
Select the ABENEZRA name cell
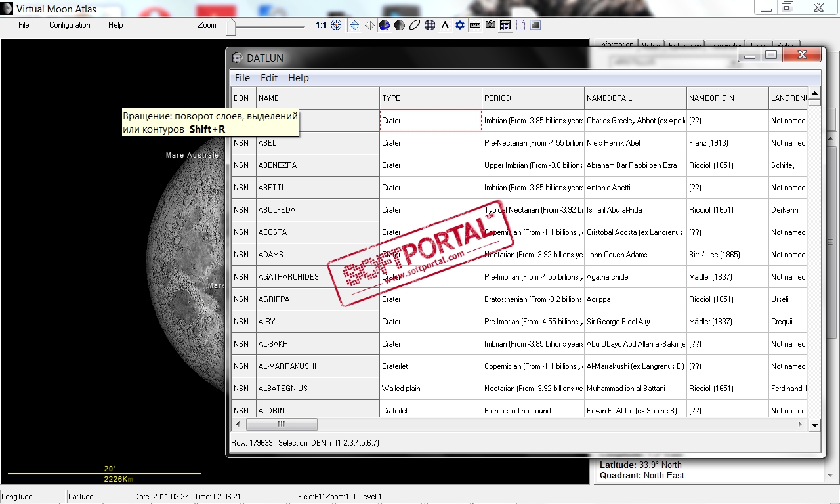coord(318,165)
